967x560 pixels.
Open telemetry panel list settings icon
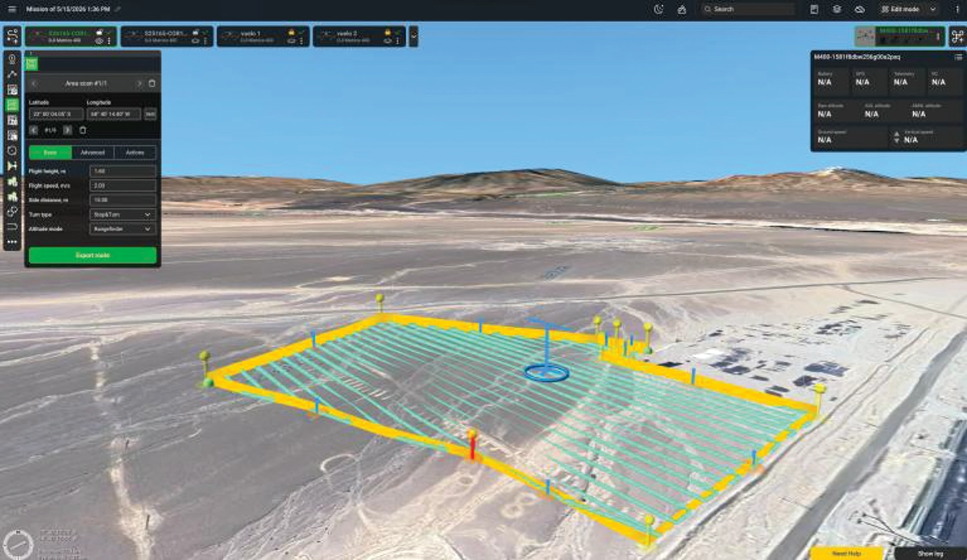[958, 57]
